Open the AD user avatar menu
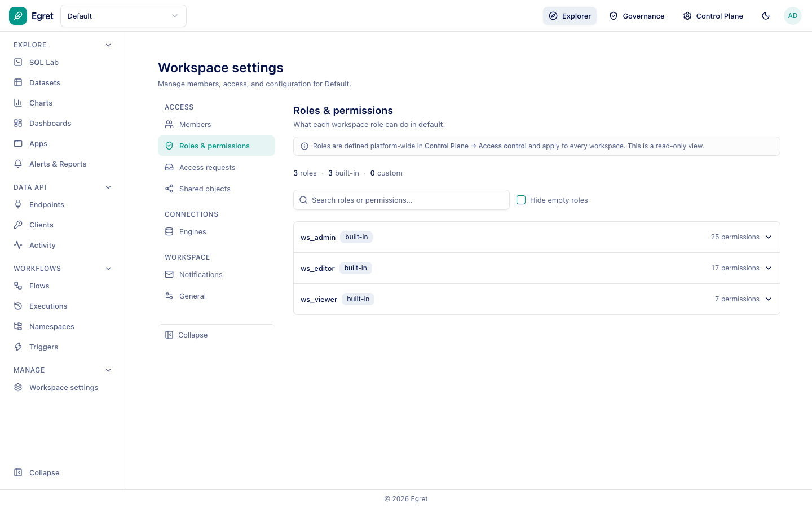 793,16
